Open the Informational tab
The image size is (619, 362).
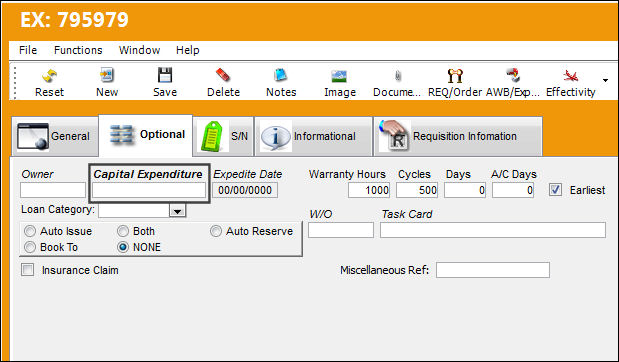[314, 137]
